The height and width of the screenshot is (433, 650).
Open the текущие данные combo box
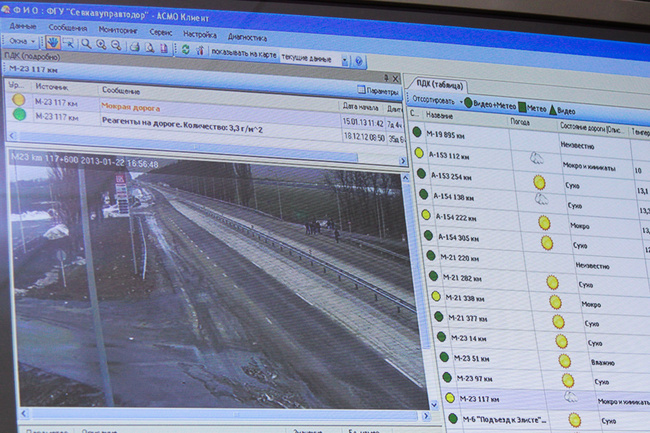(315, 58)
